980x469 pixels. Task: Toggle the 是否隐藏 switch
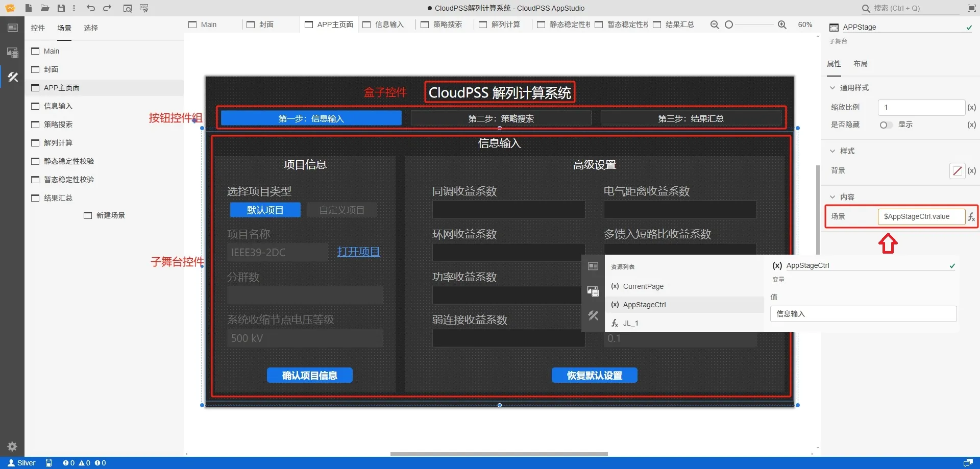(x=886, y=125)
